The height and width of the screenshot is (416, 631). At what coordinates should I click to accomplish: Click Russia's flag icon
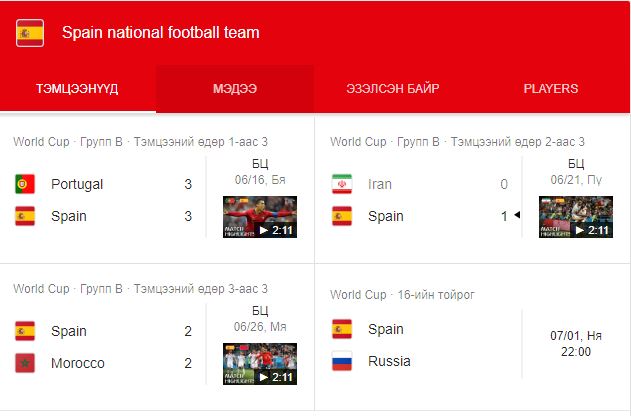click(x=342, y=361)
